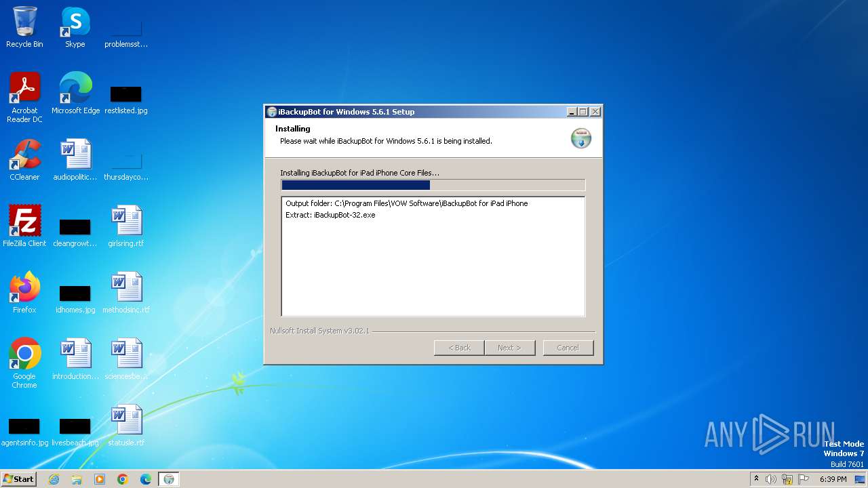Image resolution: width=868 pixels, height=488 pixels.
Task: Open Chrome from the taskbar
Action: [123, 479]
